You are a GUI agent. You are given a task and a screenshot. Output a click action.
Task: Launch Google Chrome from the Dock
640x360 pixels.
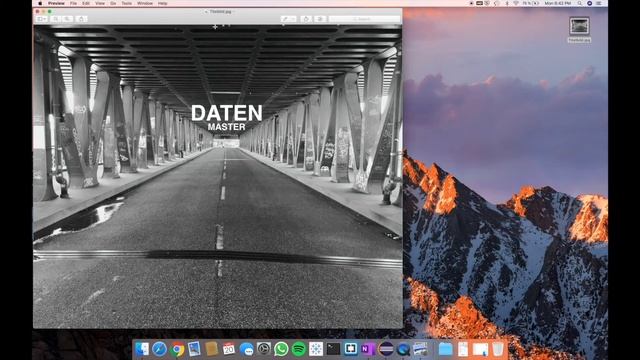pyautogui.click(x=177, y=349)
